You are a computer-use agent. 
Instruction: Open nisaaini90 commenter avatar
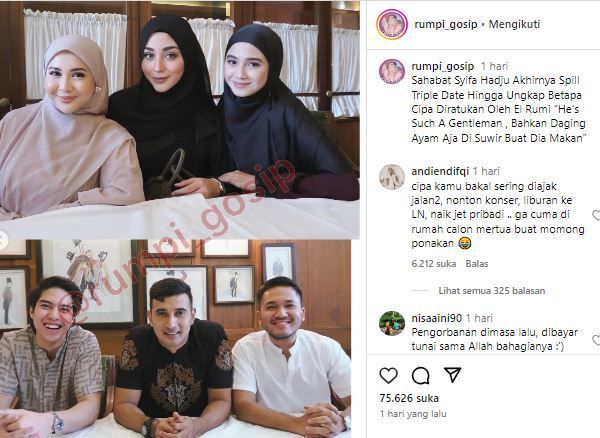coord(392,323)
